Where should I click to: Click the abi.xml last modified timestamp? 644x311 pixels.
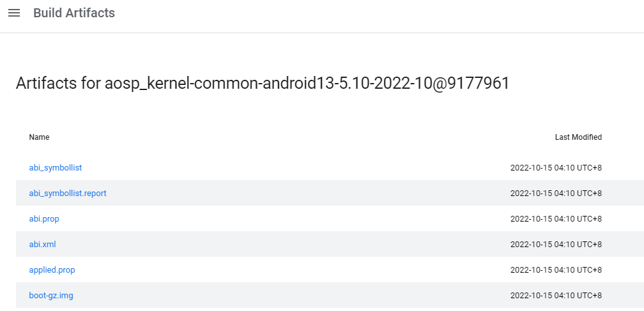556,244
